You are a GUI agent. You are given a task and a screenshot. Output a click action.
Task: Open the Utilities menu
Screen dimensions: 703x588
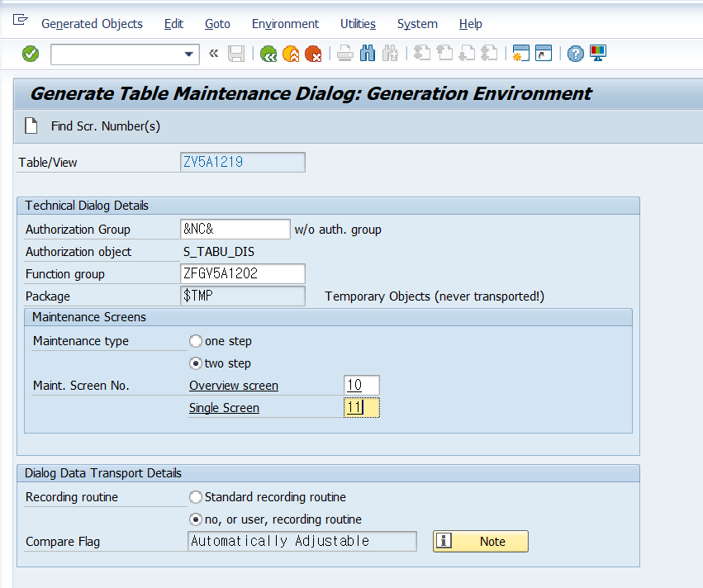(358, 24)
